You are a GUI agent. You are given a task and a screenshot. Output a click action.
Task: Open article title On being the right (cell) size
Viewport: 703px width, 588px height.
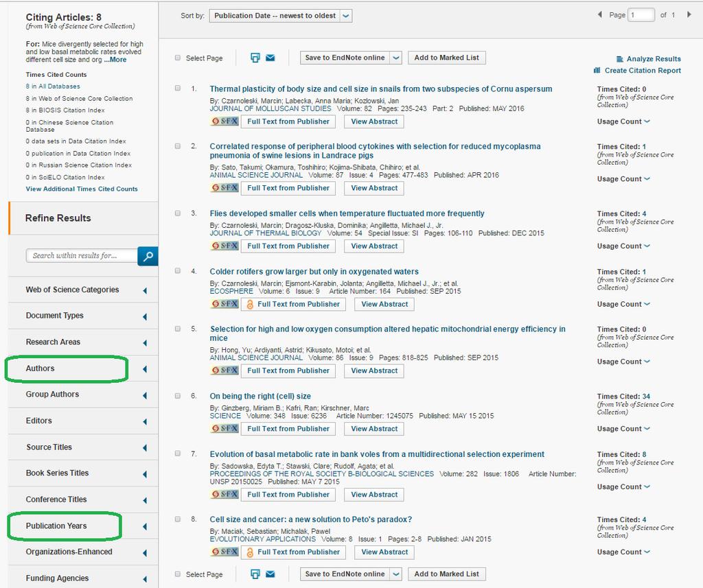click(x=260, y=396)
